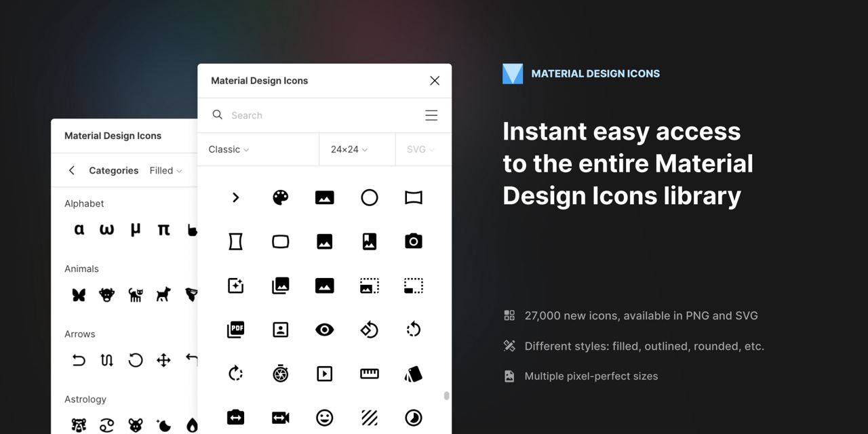Click the Material Design Icons logo
This screenshot has width=868, height=434.
point(513,74)
